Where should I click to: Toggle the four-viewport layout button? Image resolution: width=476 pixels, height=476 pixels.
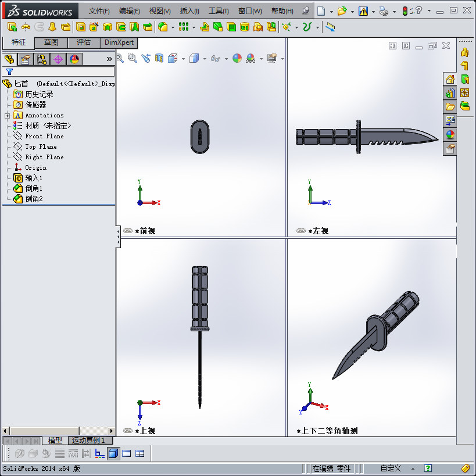coord(139,453)
